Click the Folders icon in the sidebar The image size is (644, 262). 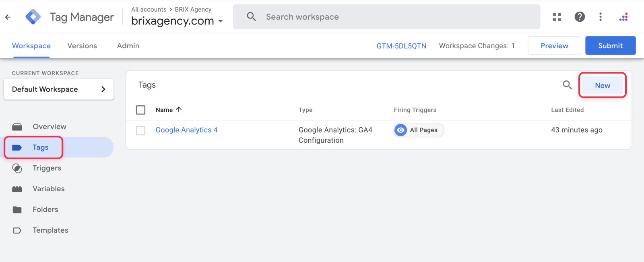[17, 210]
